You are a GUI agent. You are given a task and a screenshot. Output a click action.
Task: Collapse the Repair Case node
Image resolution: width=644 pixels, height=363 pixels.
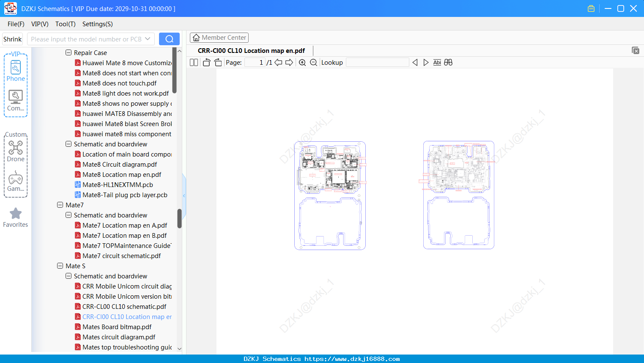pos(69,53)
